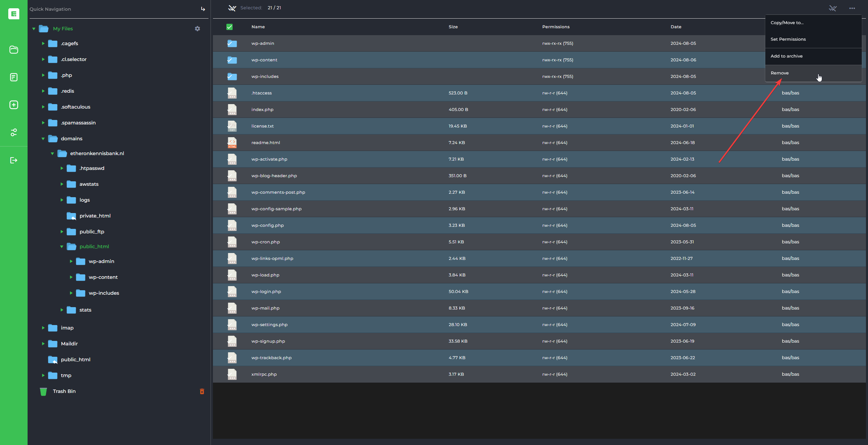Click the My Files gear settings icon

(197, 29)
